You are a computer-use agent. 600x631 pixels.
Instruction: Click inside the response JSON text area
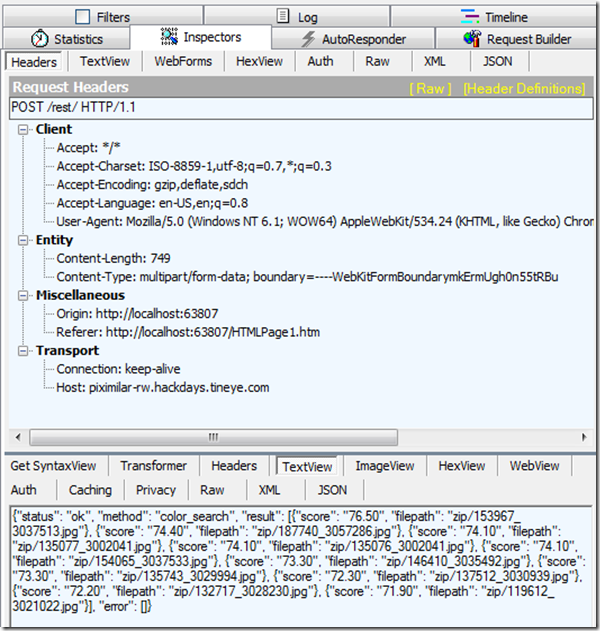(300, 566)
